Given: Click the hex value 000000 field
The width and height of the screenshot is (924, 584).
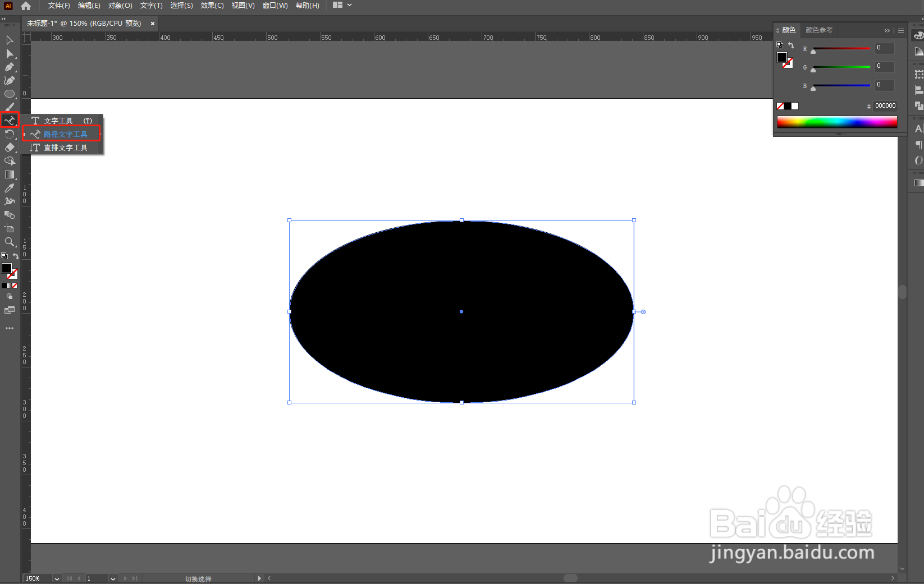Looking at the screenshot, I should (x=885, y=105).
